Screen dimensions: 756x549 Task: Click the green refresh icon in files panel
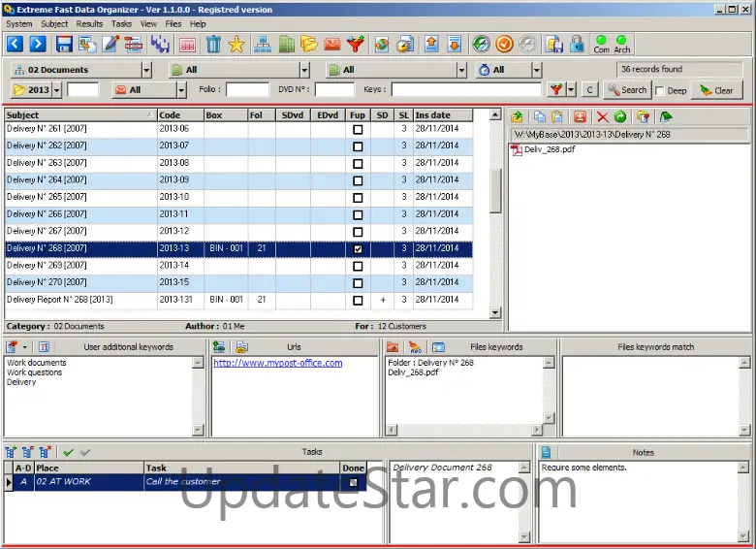620,116
